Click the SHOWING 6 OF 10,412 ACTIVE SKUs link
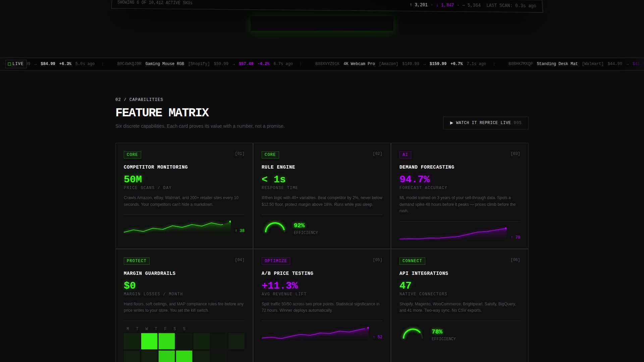The height and width of the screenshot is (362, 644). click(x=155, y=2)
